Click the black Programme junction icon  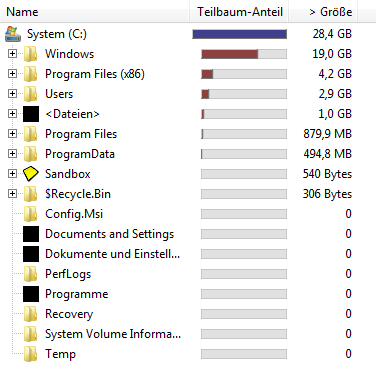(31, 294)
